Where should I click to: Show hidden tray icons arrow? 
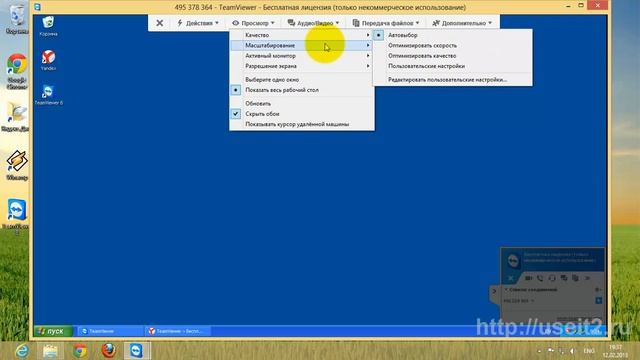click(x=539, y=351)
